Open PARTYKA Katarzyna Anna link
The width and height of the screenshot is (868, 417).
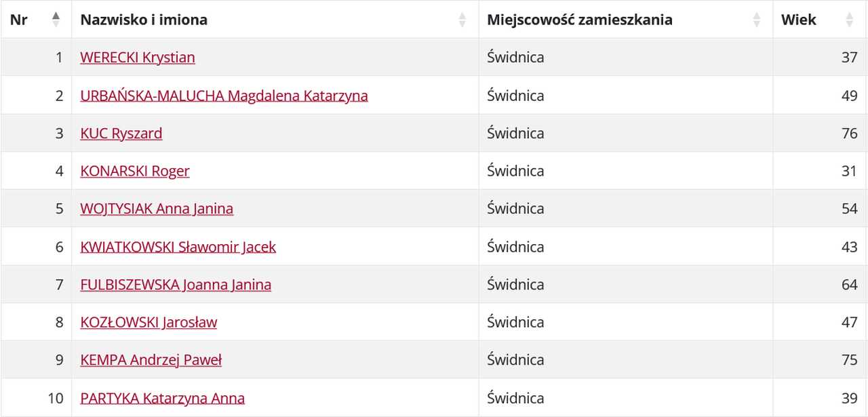coord(163,398)
